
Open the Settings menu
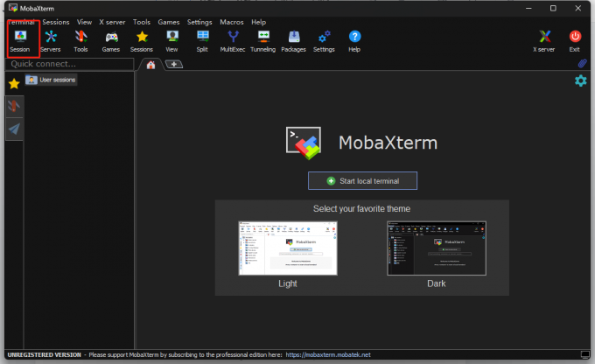click(199, 22)
